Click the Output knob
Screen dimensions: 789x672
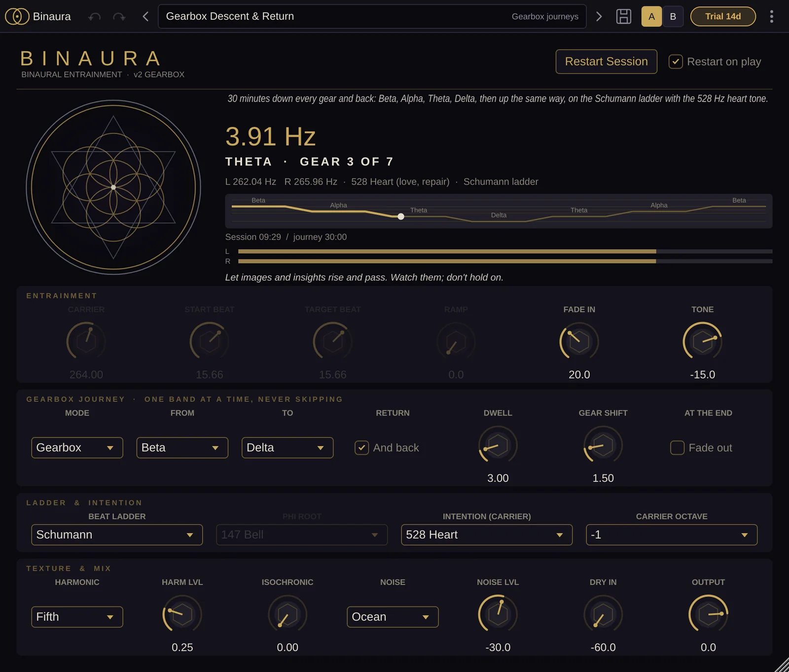tap(709, 614)
